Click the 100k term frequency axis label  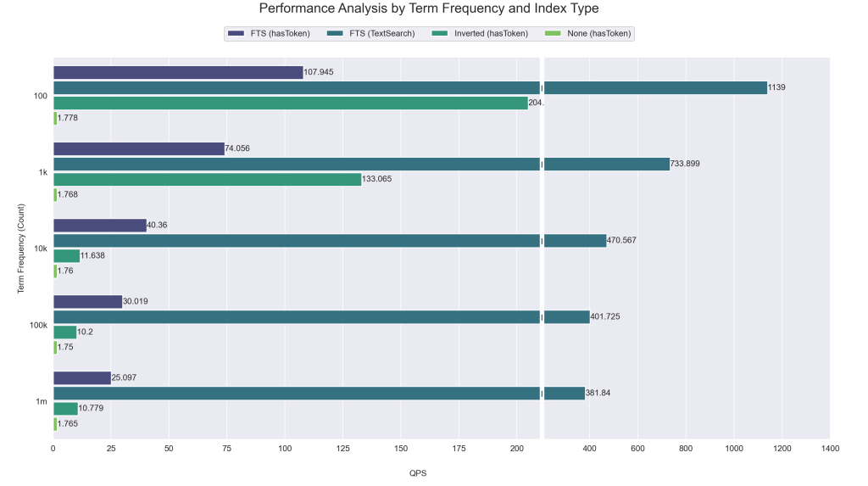tap(38, 326)
